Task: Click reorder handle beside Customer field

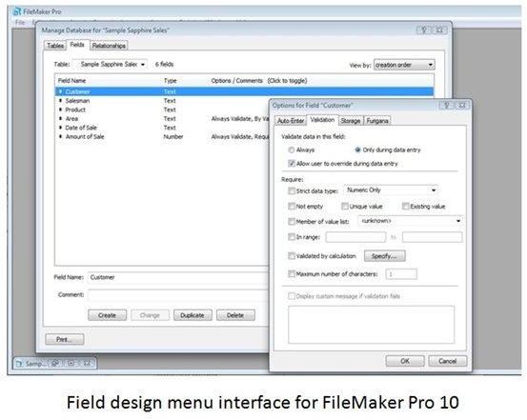Action: tap(60, 91)
